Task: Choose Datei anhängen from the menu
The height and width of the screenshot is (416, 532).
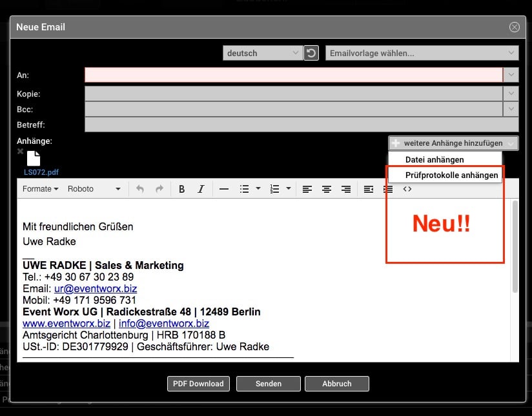Action: [x=435, y=159]
